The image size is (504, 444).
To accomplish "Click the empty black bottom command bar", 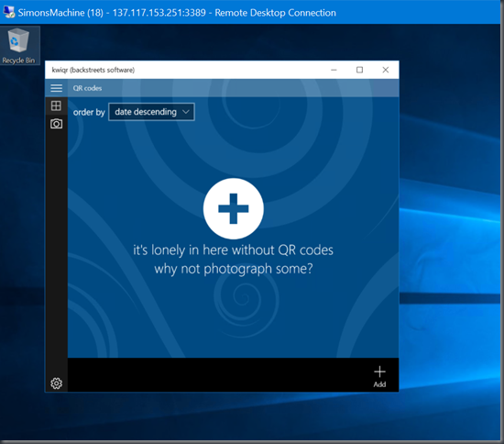I will click(x=219, y=375).
